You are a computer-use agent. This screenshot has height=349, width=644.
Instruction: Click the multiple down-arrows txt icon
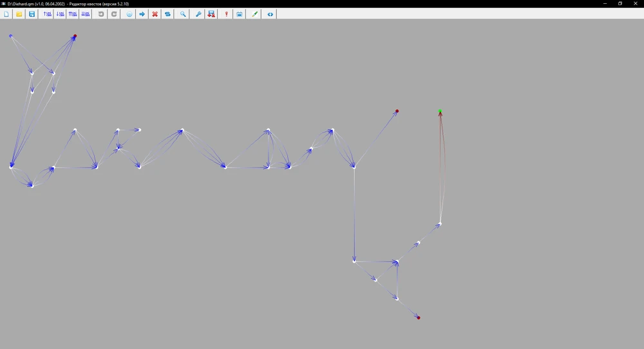[86, 14]
